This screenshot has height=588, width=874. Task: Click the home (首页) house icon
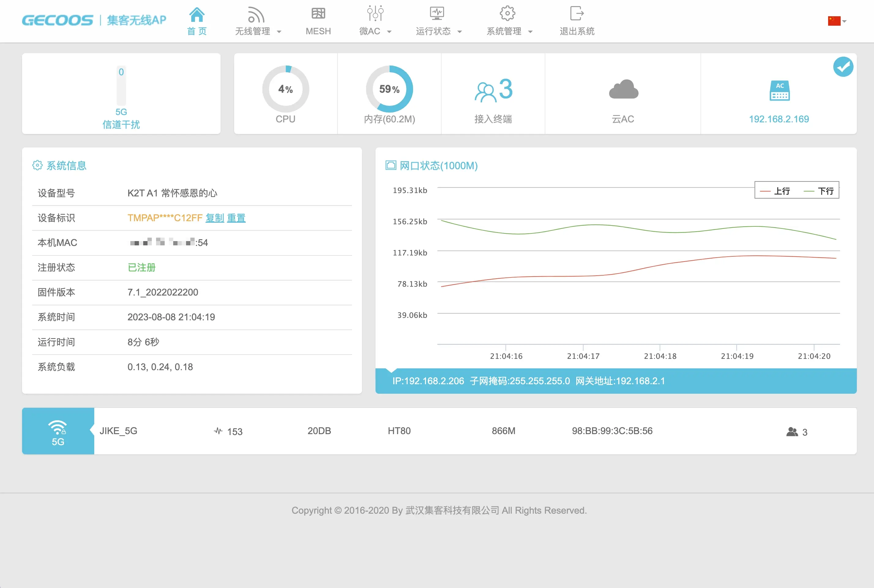196,15
